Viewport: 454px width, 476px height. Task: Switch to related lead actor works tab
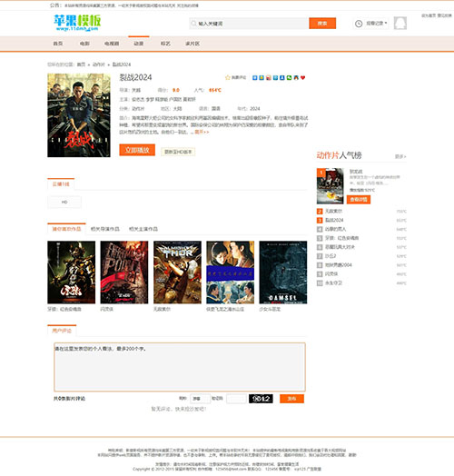coord(143,229)
